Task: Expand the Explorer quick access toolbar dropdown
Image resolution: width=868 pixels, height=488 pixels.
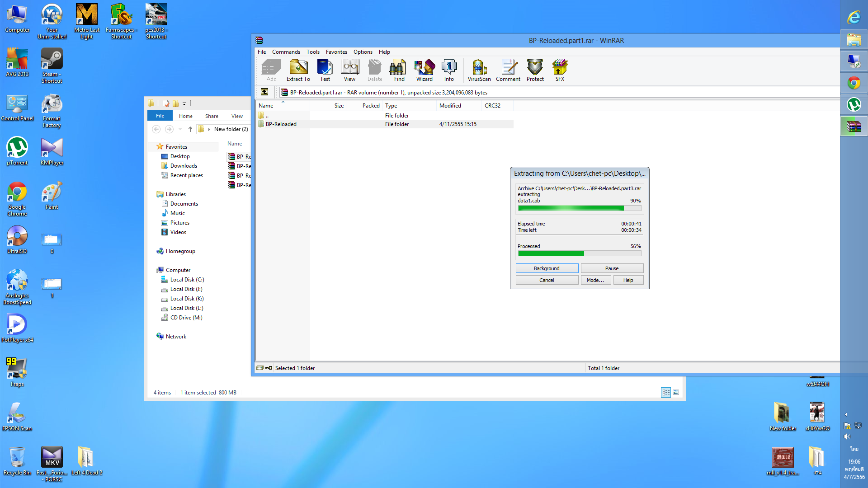Action: (184, 103)
